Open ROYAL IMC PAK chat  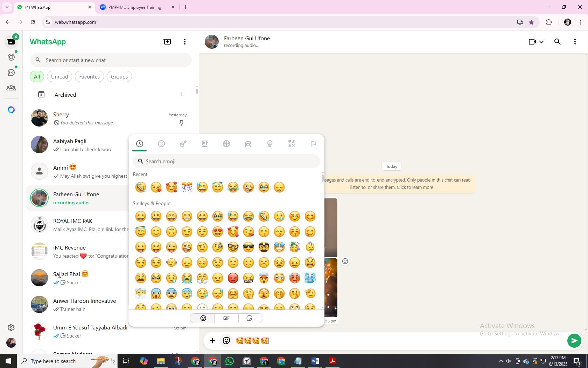78,225
